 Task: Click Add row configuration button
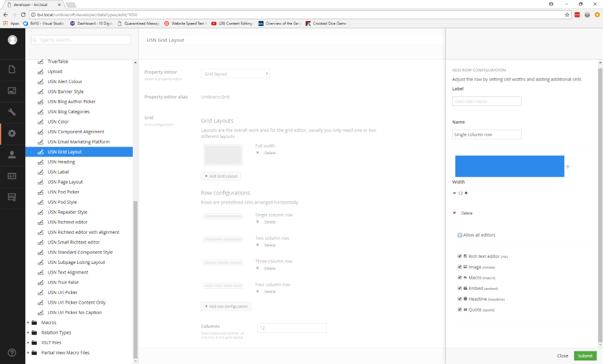point(226,306)
